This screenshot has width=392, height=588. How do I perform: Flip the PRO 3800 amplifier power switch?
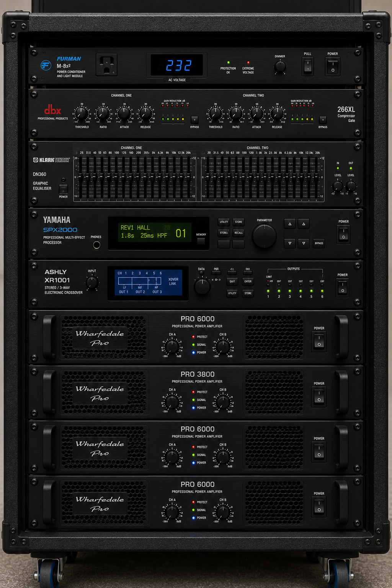(x=319, y=396)
